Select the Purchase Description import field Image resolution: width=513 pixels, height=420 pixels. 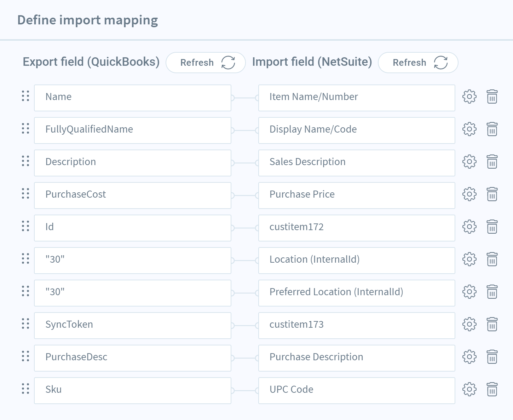click(357, 358)
